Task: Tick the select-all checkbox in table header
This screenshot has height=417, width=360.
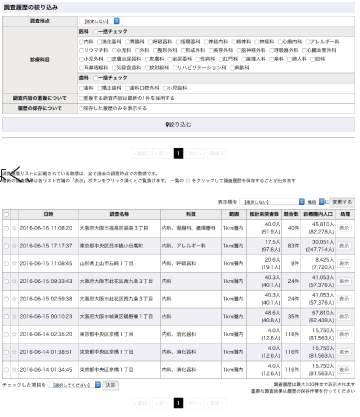Action: click(6, 214)
